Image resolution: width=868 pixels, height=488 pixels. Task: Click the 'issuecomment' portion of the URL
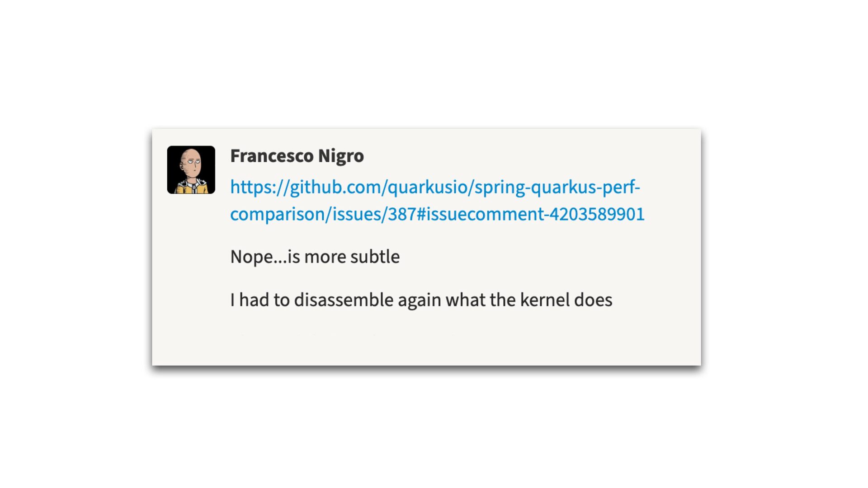point(485,214)
